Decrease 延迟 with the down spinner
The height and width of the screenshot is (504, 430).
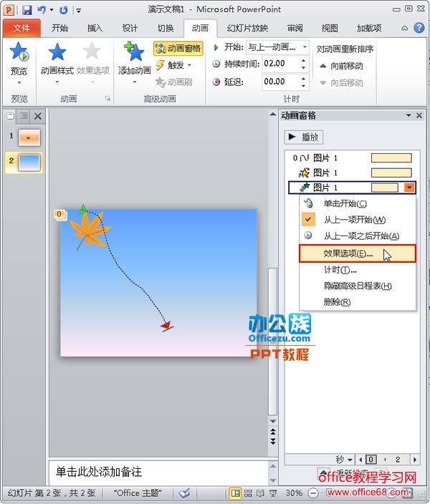tap(304, 86)
